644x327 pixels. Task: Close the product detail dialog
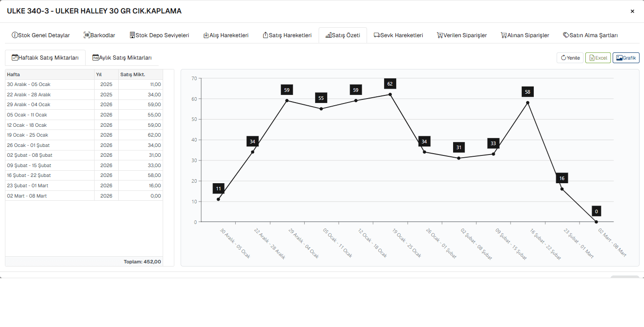click(632, 11)
